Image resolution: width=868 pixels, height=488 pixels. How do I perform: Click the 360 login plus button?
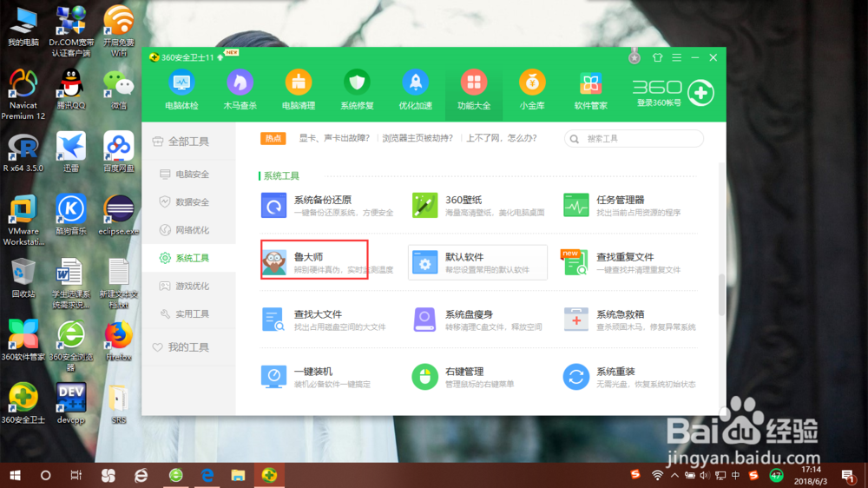(700, 93)
